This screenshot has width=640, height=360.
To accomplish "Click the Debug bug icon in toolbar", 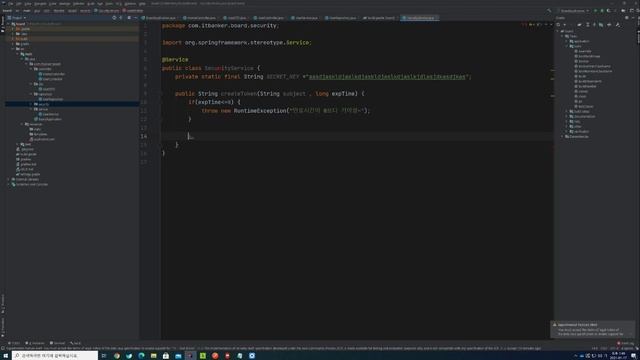I will [x=602, y=11].
